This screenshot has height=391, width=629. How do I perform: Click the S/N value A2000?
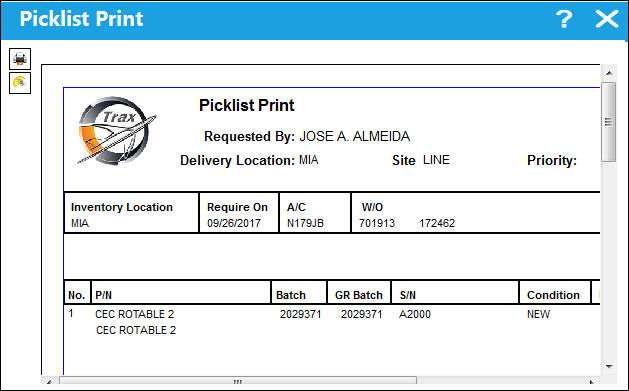(415, 314)
